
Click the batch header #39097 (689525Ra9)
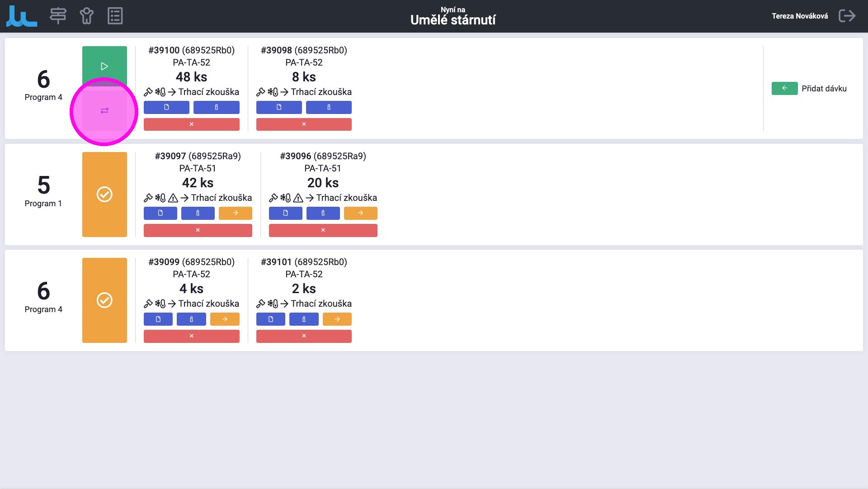198,156
